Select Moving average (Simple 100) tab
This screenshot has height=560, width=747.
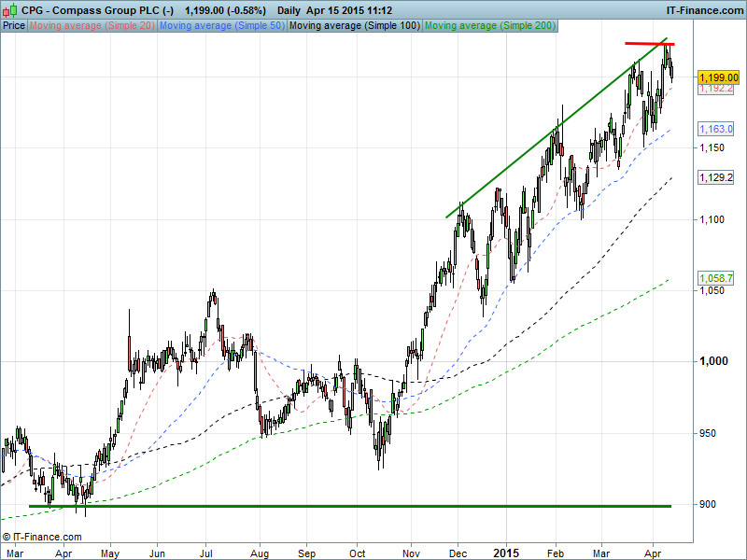coord(353,25)
